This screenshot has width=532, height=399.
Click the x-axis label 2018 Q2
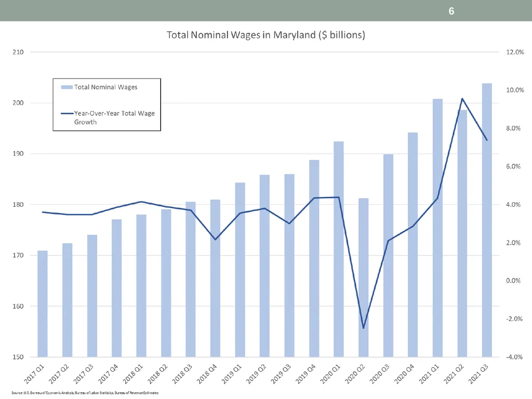coord(157,374)
